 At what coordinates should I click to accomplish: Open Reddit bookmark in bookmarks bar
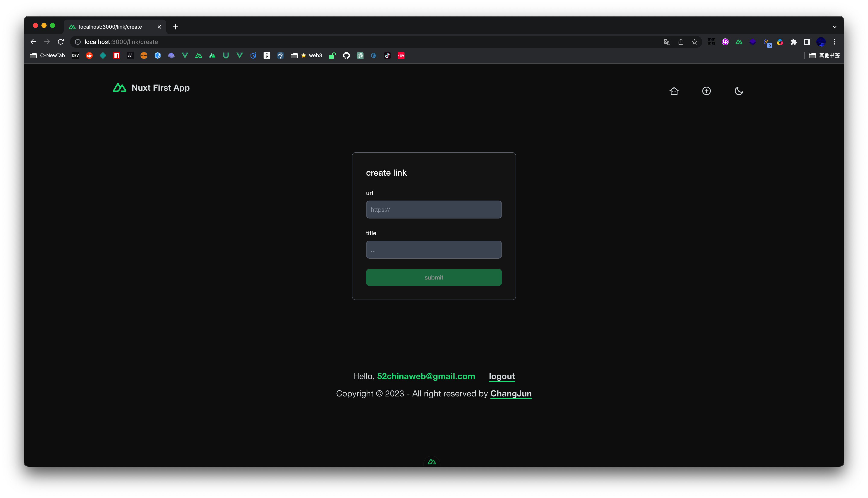point(89,55)
